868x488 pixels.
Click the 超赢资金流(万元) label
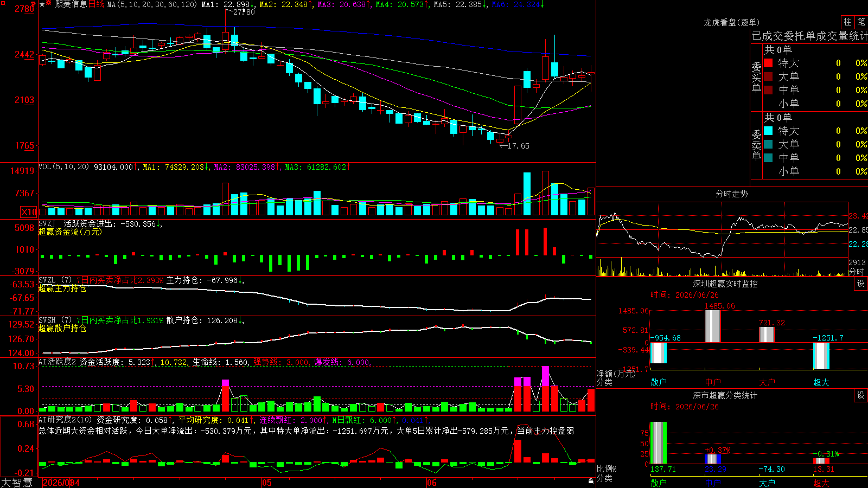point(70,232)
